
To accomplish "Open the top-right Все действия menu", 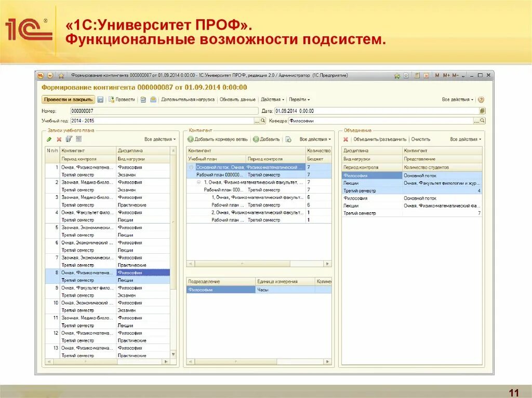I will 457,100.
